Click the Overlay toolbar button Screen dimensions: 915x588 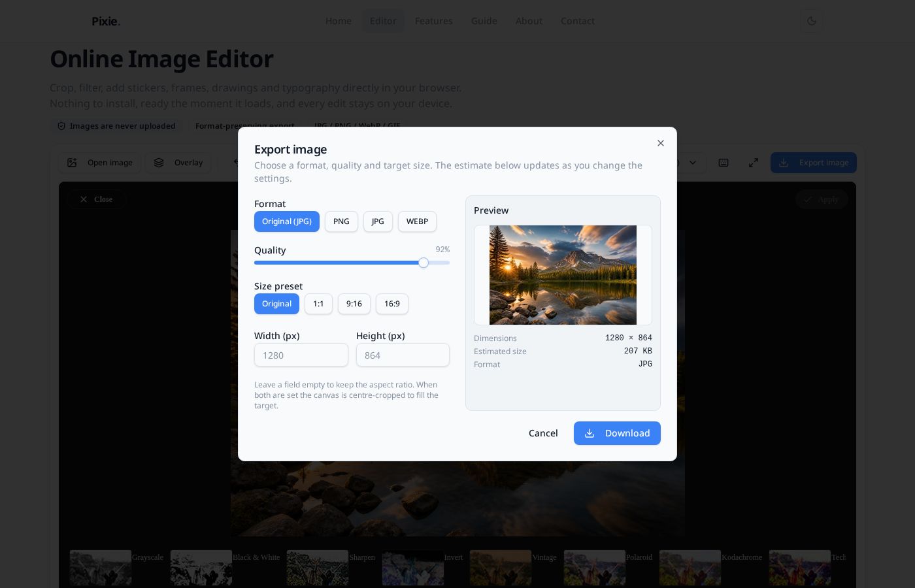click(x=178, y=163)
